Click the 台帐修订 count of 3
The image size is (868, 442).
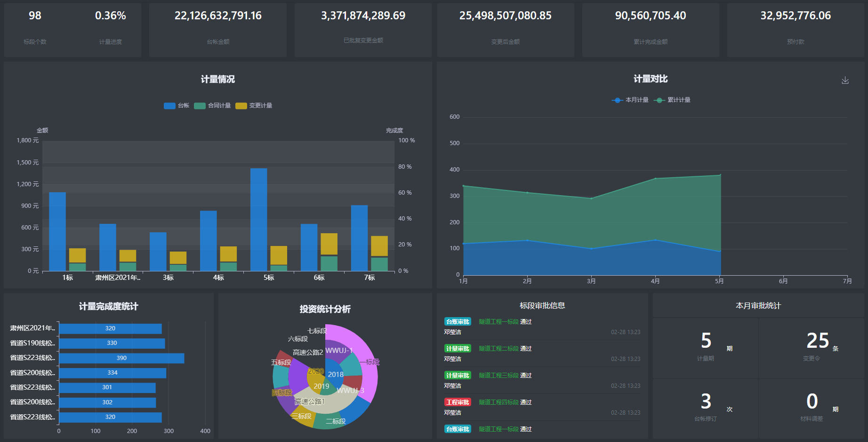click(x=706, y=402)
